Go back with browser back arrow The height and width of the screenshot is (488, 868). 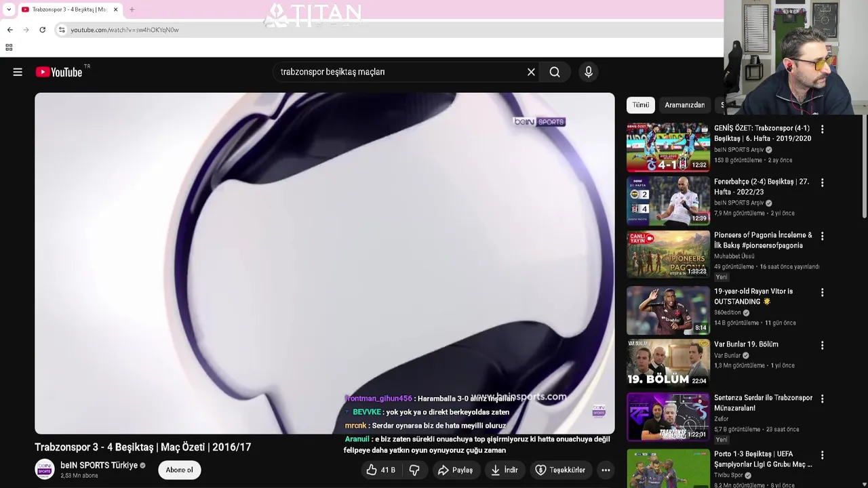9,30
